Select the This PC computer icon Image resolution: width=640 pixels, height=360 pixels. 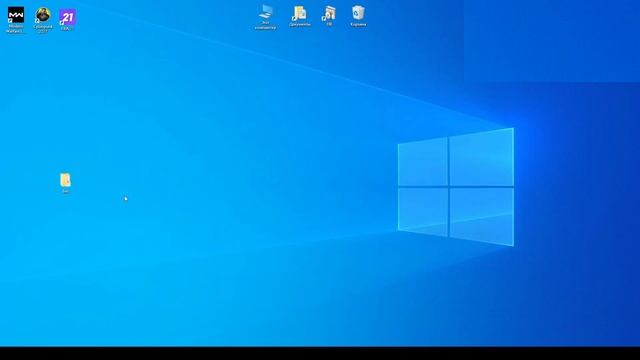[x=266, y=12]
